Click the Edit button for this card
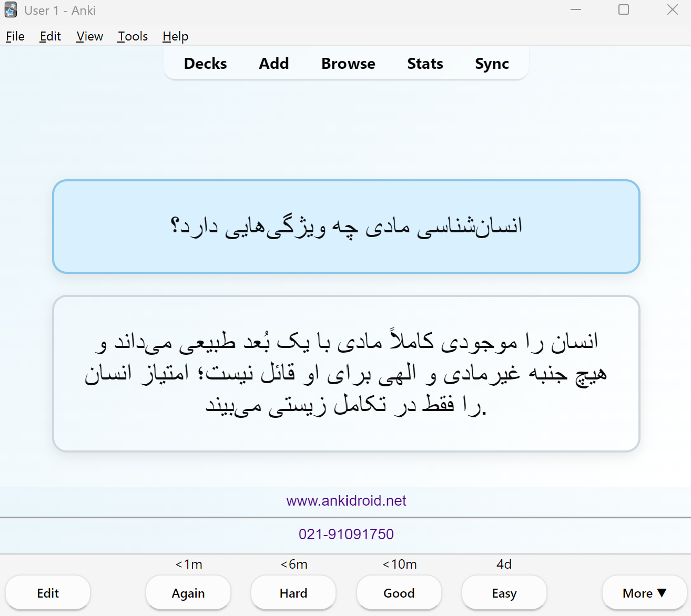The width and height of the screenshot is (691, 616). coord(48,593)
